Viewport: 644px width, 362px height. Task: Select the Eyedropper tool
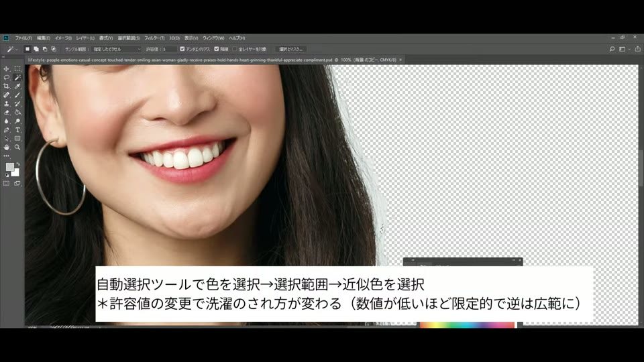(x=17, y=86)
